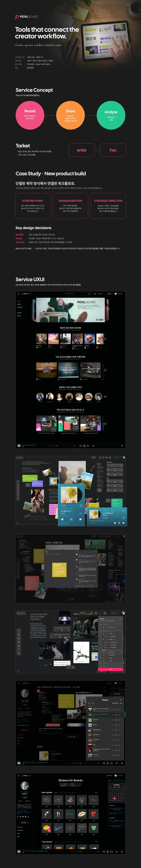Click the pink Record concept circle
Viewport: 141px width, 868px height.
pyautogui.click(x=30, y=115)
